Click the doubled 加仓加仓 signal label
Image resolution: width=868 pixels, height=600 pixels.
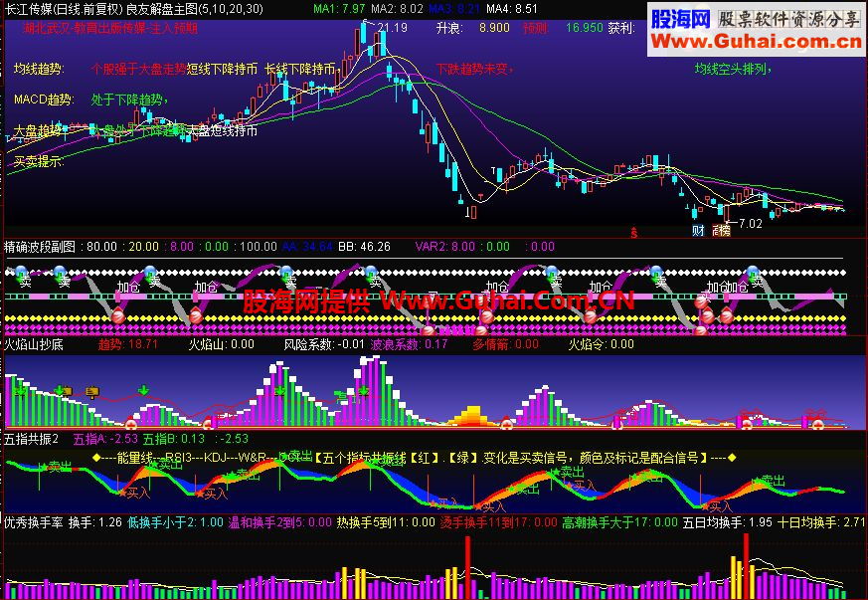pos(728,287)
